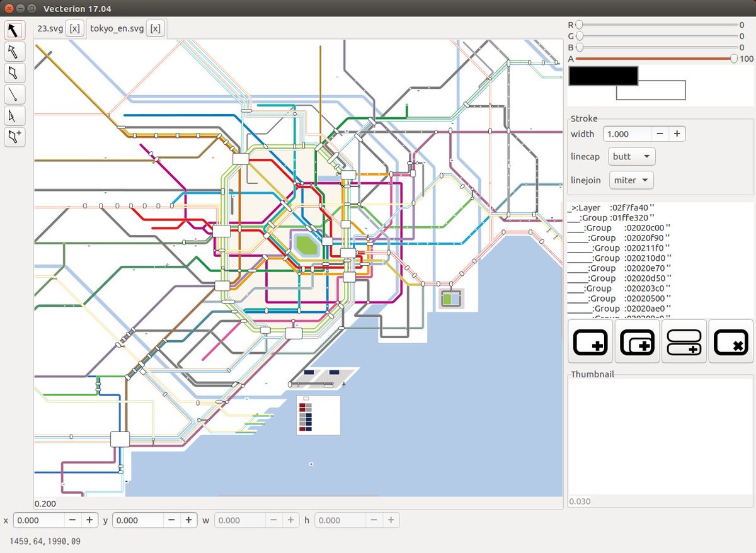Increase x value with plus button
Viewport: 756px width, 553px height.
click(x=89, y=520)
